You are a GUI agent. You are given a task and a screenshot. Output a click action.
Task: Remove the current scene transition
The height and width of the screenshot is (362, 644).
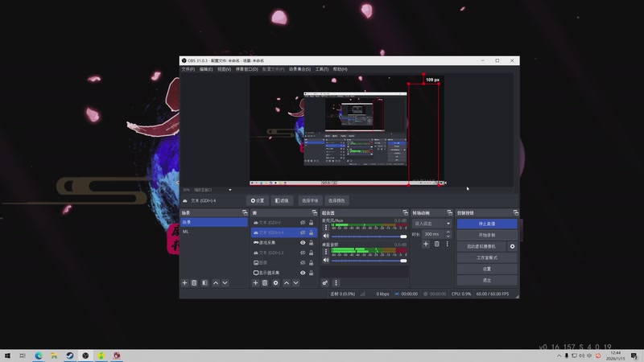click(436, 244)
